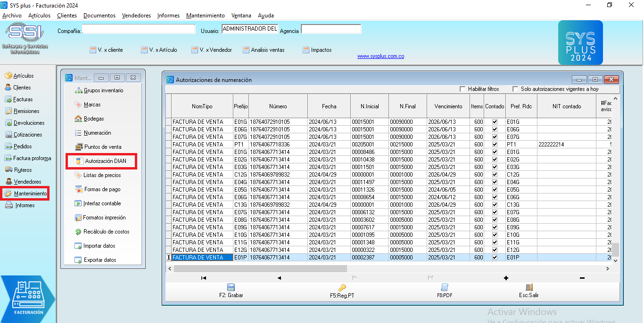Click the V. x Vendedor button
The width and height of the screenshot is (644, 323).
212,50
